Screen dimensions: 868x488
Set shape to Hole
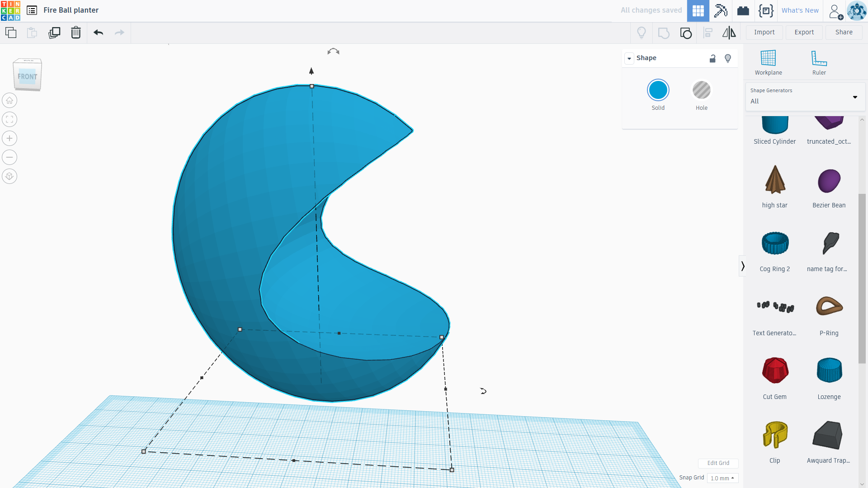pyautogui.click(x=701, y=90)
